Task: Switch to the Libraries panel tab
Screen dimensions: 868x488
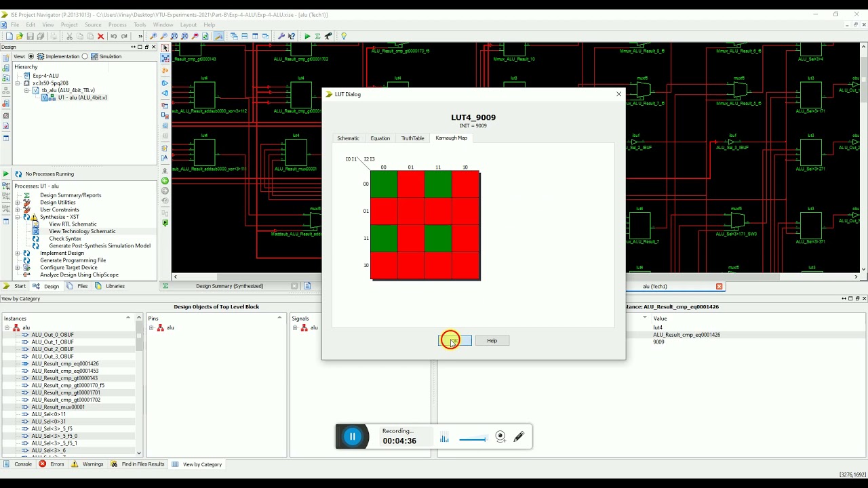Action: (110, 286)
